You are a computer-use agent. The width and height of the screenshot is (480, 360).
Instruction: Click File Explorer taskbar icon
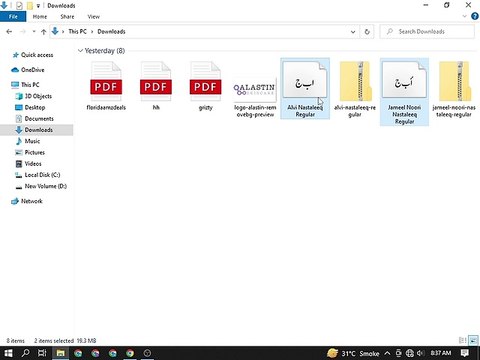(60, 353)
